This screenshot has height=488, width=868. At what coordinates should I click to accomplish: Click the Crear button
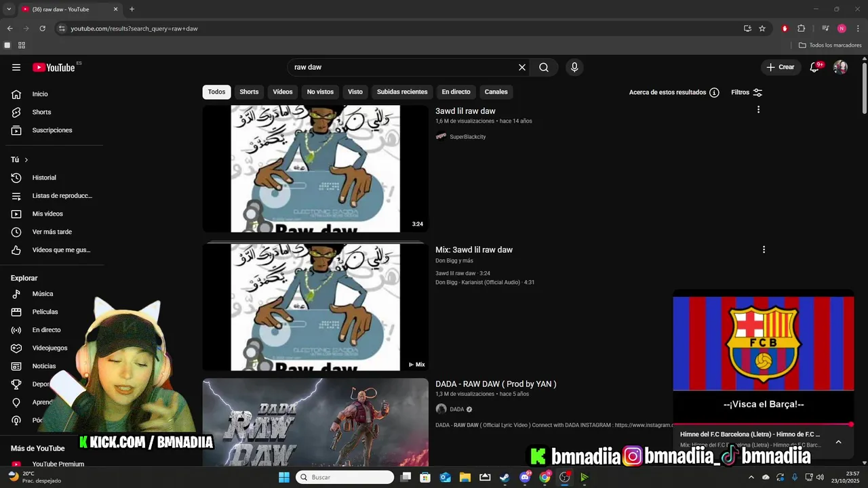point(780,67)
